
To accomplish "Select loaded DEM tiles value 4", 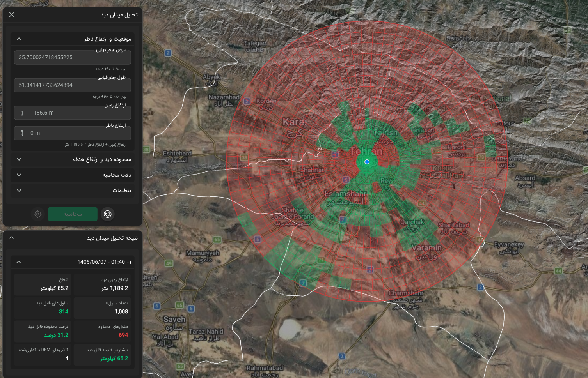I will 67,358.
